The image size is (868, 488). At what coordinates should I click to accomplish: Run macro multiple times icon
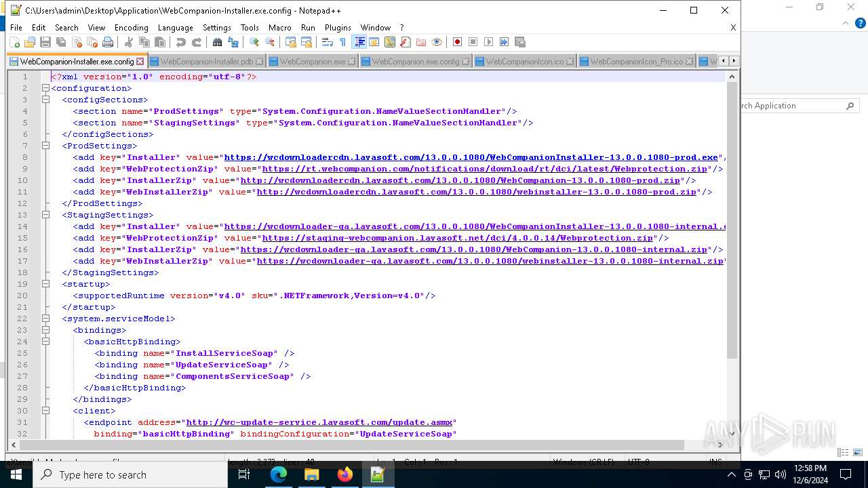pyautogui.click(x=505, y=42)
